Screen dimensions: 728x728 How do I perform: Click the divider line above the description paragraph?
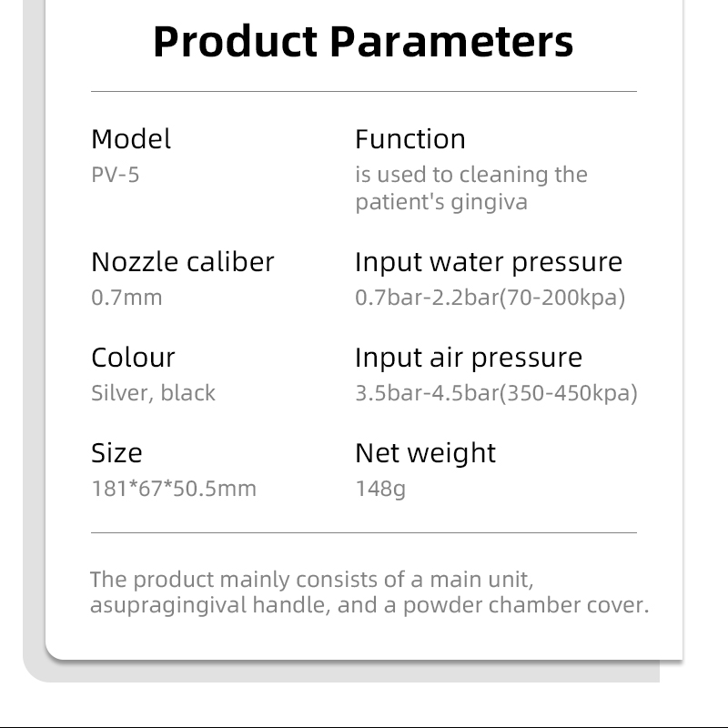364,532
